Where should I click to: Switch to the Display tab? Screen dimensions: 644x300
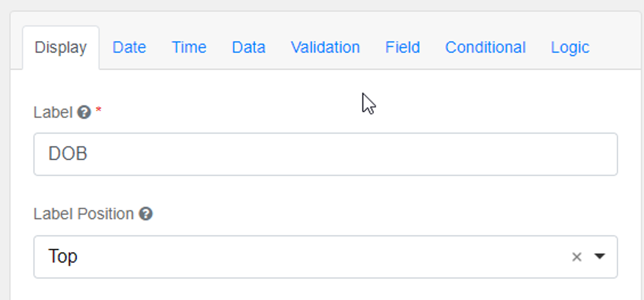point(60,47)
